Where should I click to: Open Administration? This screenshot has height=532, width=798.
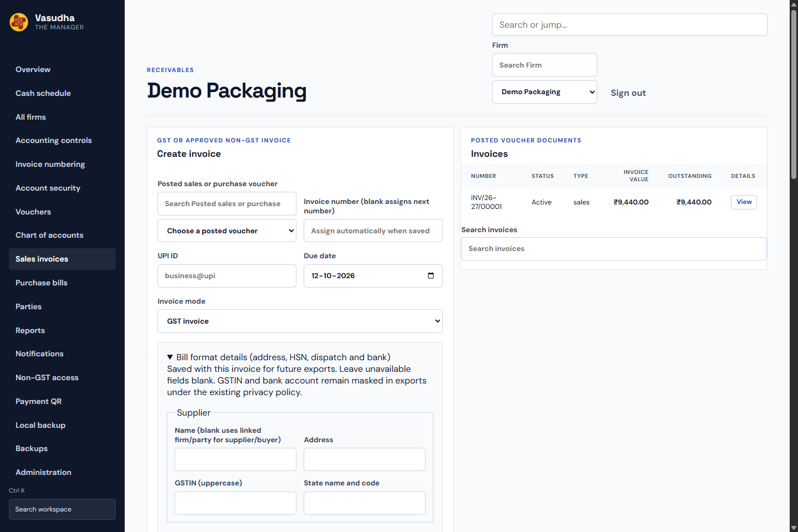(62, 472)
